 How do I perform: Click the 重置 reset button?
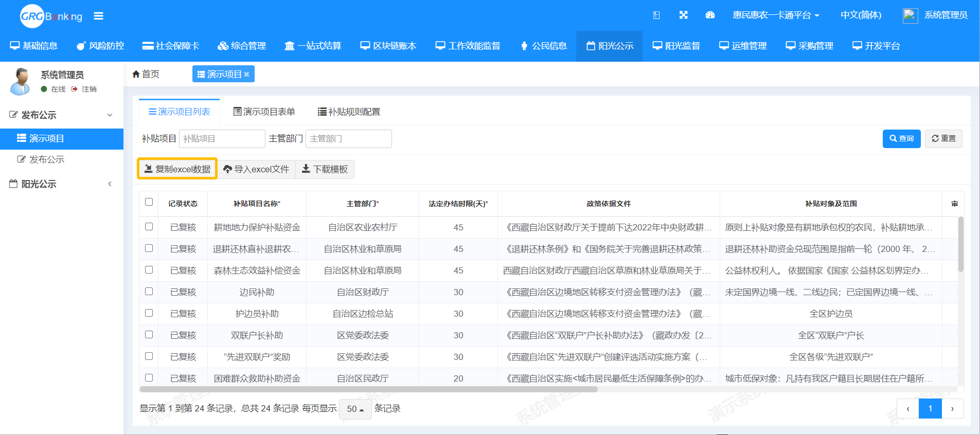click(943, 139)
